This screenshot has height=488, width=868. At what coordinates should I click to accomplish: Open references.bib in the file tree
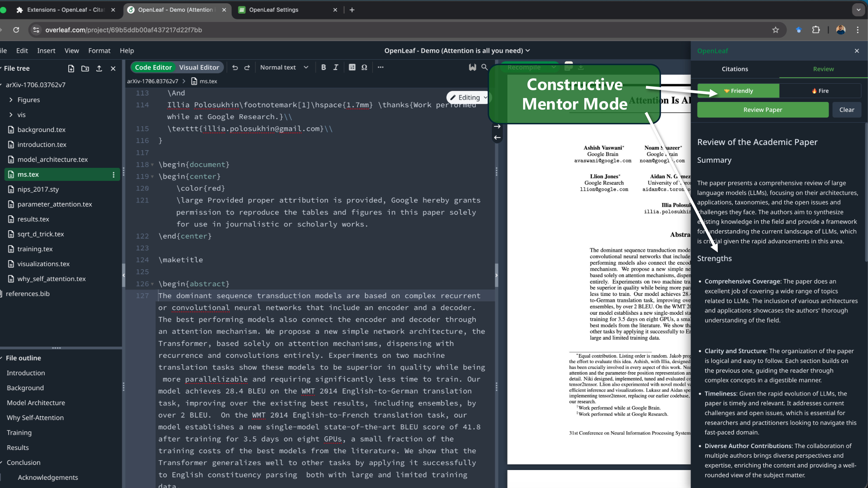[x=28, y=294]
